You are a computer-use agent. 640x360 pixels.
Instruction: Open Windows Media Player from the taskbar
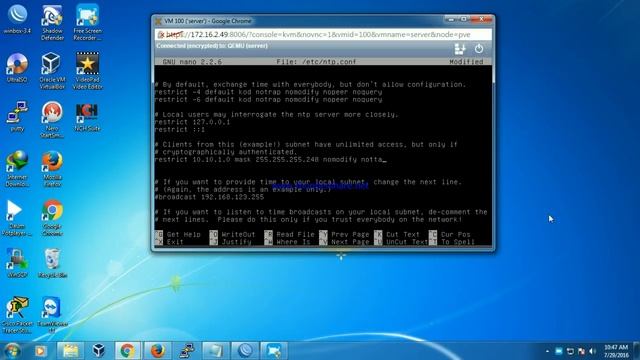40,351
